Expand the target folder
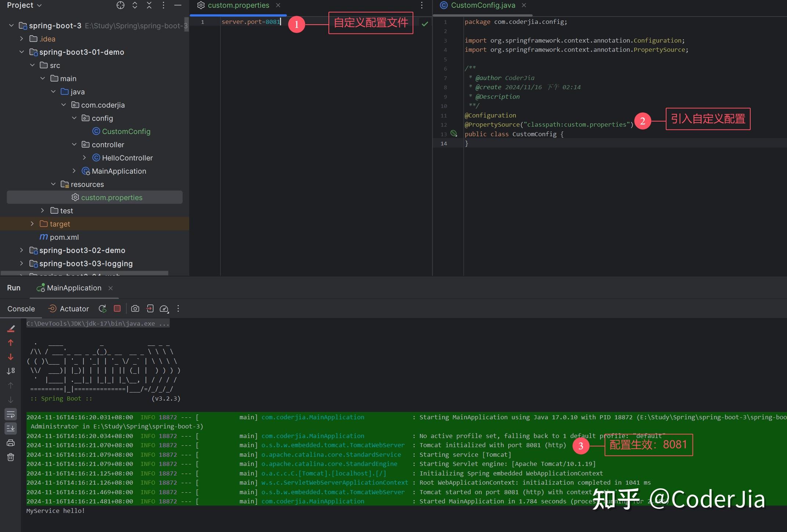The width and height of the screenshot is (787, 532). [x=32, y=224]
